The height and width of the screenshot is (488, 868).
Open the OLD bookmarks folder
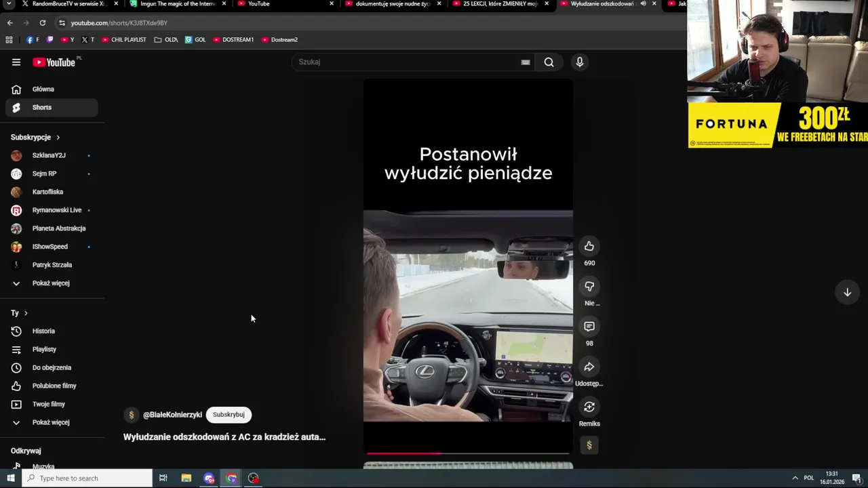(166, 40)
